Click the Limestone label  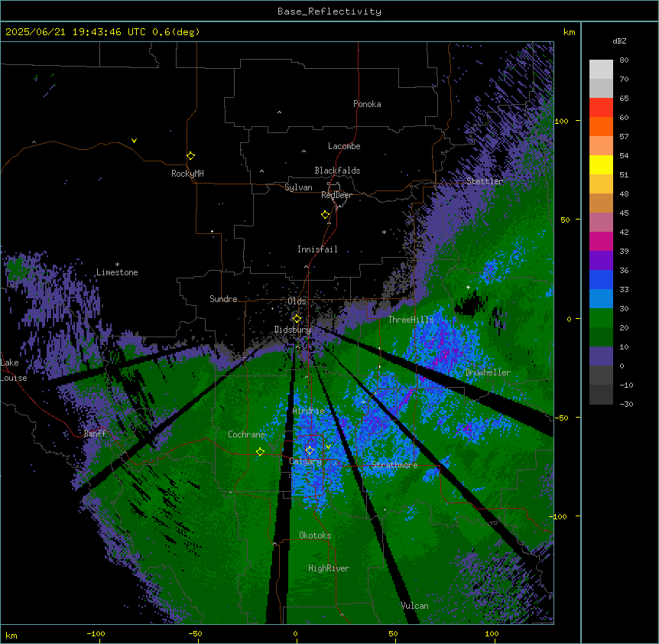click(x=117, y=272)
